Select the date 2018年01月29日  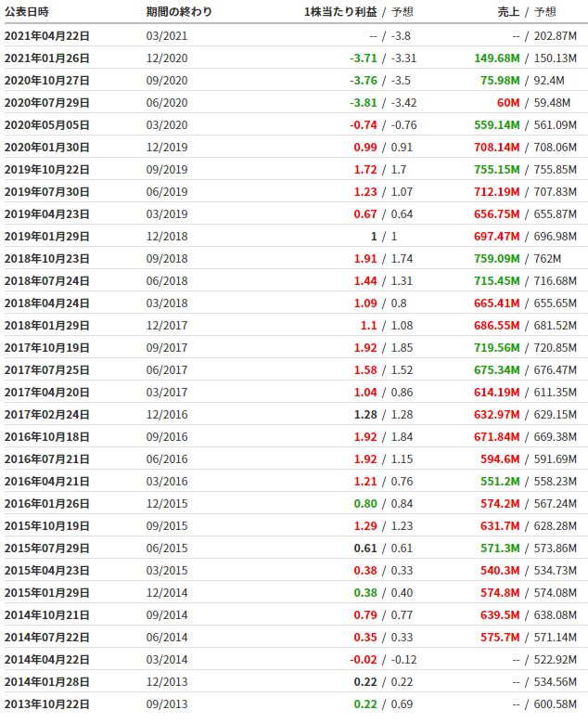(47, 326)
